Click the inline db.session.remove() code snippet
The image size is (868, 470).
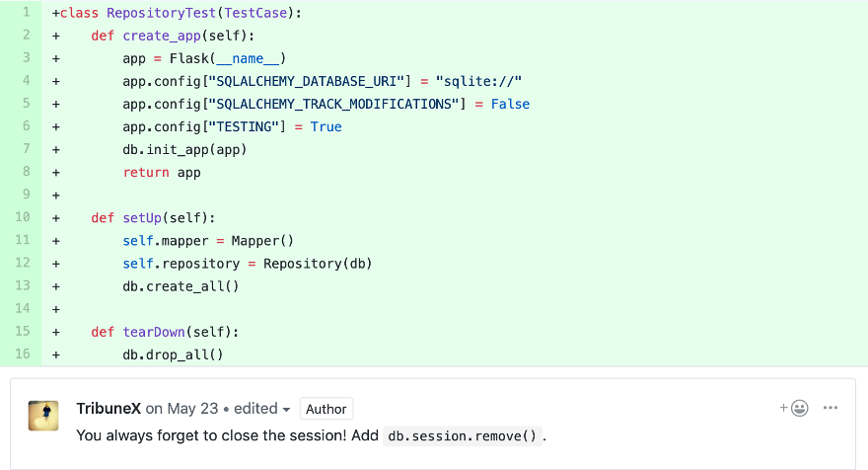[464, 435]
